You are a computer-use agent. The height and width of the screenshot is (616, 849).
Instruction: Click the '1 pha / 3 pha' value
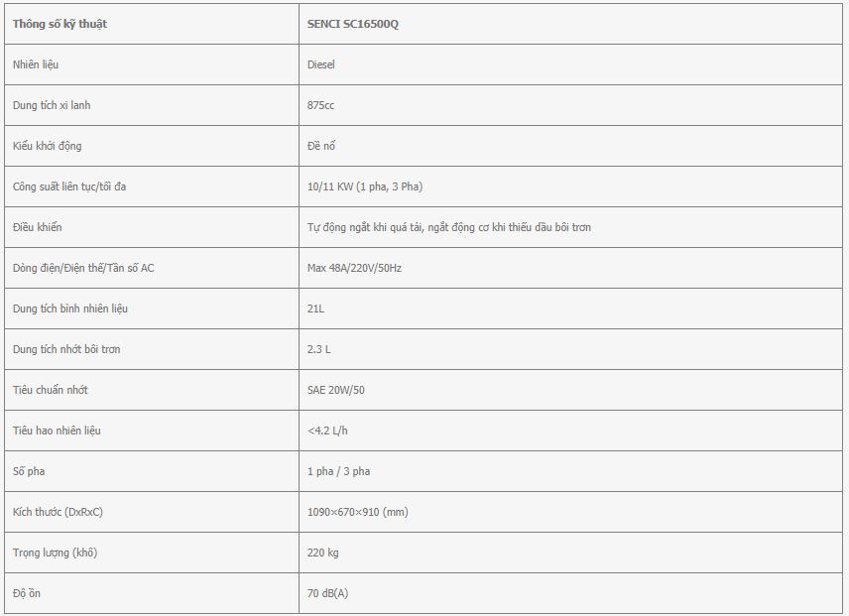pyautogui.click(x=338, y=471)
